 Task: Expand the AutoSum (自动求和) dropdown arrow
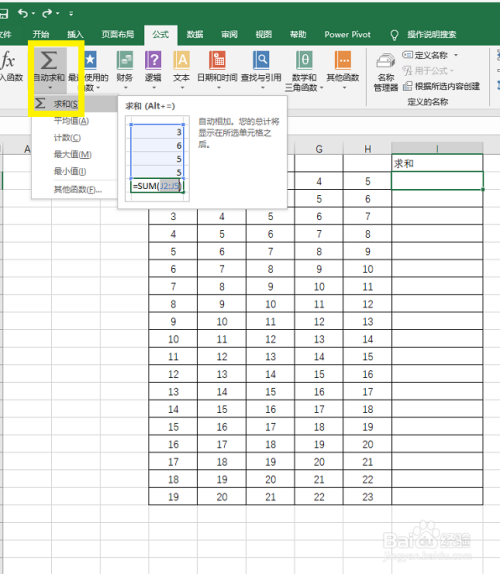tap(50, 87)
